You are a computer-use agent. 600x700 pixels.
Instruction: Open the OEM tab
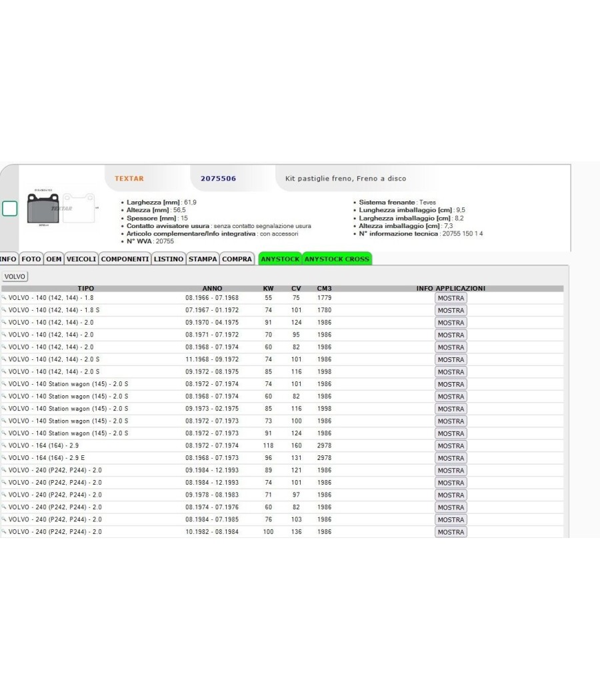(54, 259)
